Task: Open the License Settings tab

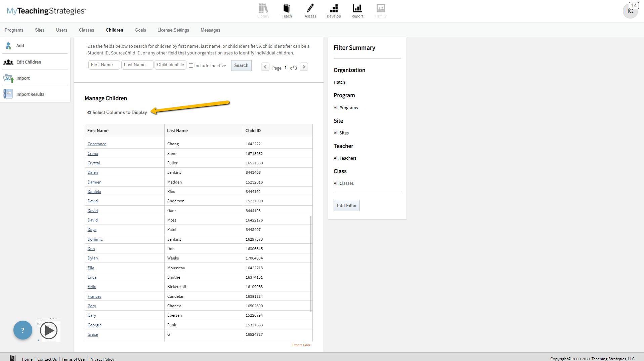Action: [173, 30]
